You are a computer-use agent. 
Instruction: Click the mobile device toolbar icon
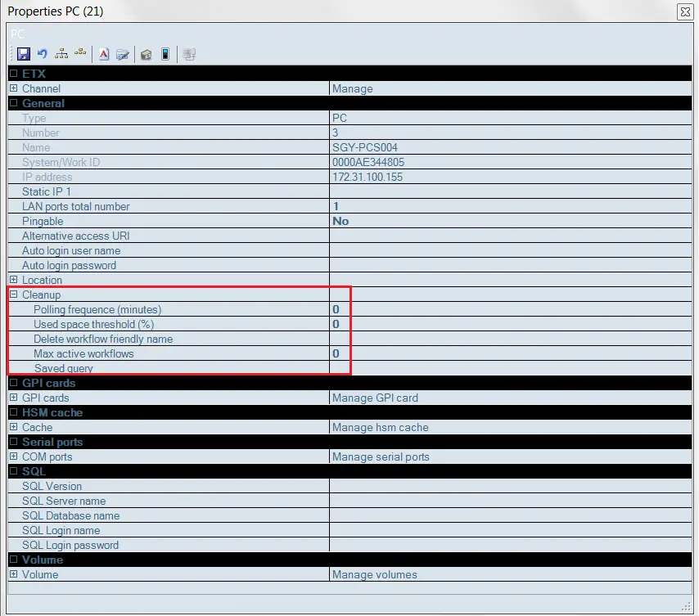[165, 55]
